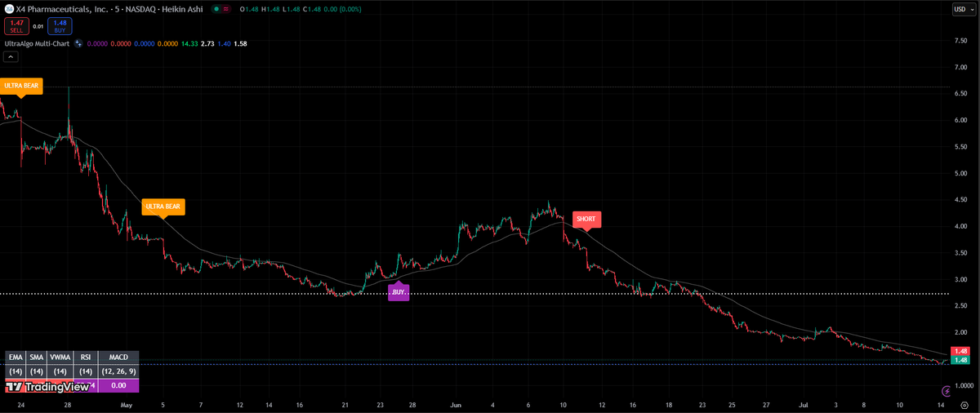Open the TradingView logo link
Viewport: 980px width, 413px height.
coord(47,387)
